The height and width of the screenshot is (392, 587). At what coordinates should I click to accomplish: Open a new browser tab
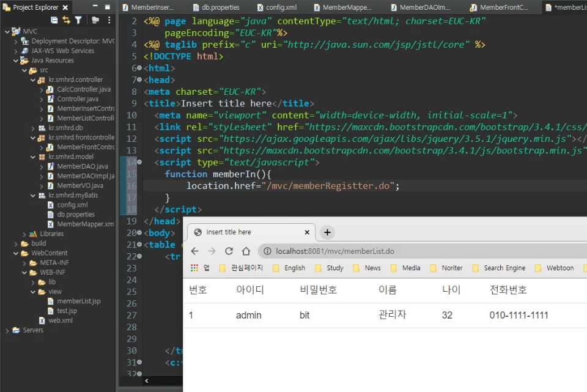point(327,232)
